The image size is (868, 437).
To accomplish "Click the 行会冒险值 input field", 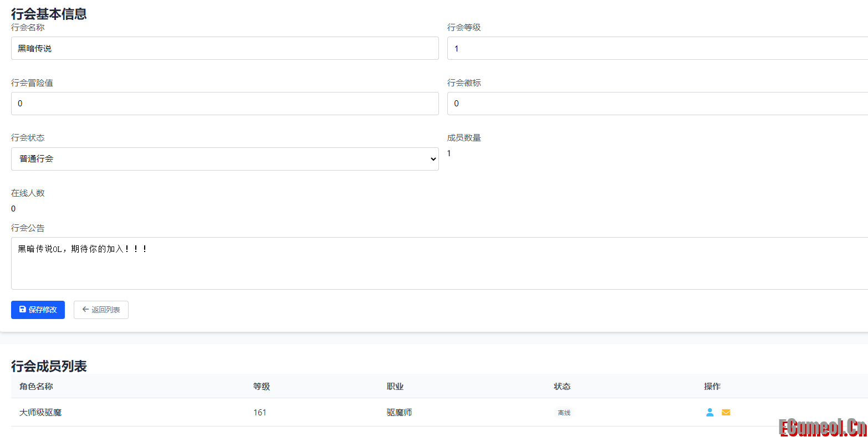I will click(x=224, y=103).
